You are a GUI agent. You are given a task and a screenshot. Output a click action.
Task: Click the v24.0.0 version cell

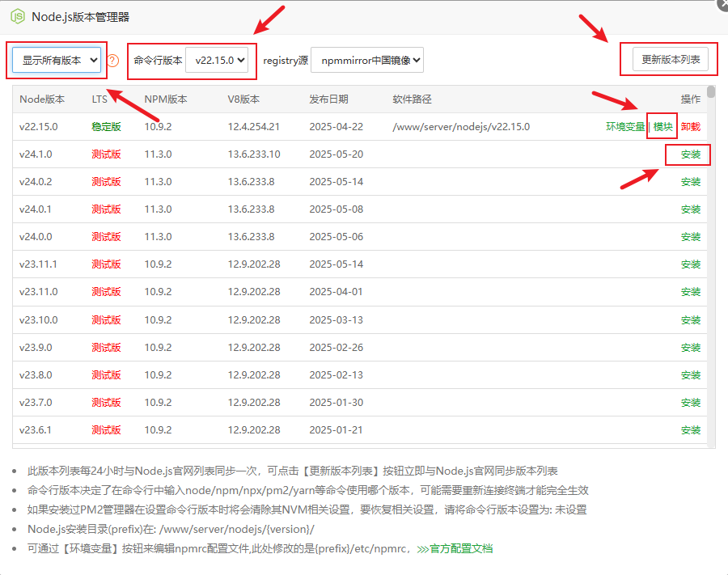tap(36, 237)
